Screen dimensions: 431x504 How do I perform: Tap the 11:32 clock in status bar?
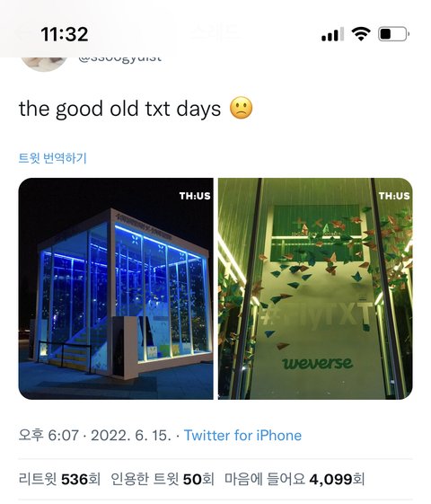coord(65,34)
